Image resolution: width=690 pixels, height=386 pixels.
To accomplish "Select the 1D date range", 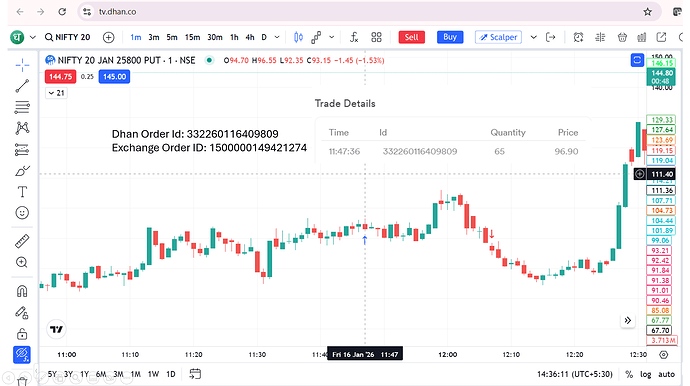I will coord(171,374).
